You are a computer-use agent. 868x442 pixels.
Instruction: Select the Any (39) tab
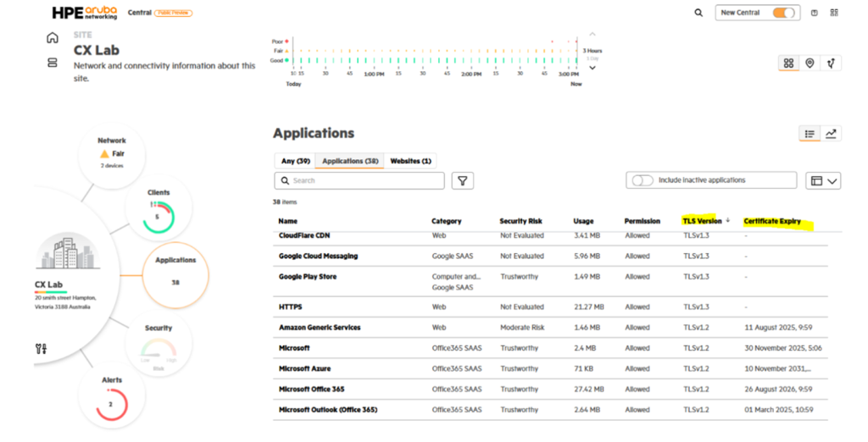(295, 161)
